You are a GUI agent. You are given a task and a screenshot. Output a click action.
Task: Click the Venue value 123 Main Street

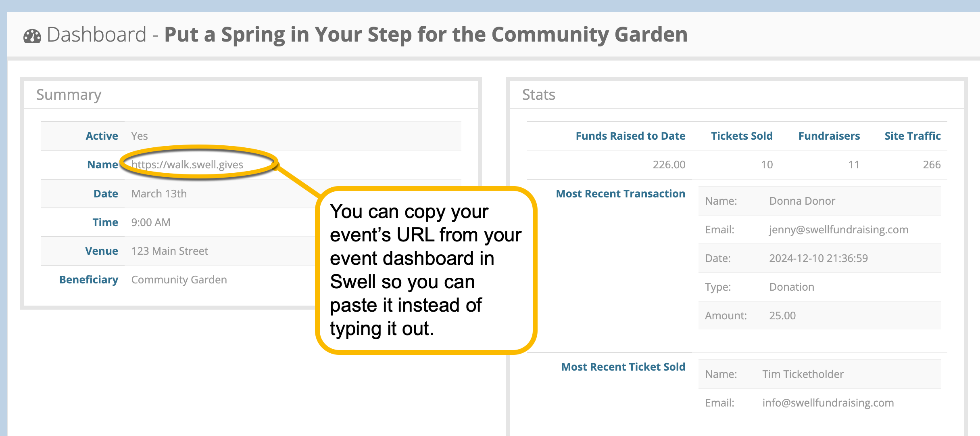click(169, 251)
